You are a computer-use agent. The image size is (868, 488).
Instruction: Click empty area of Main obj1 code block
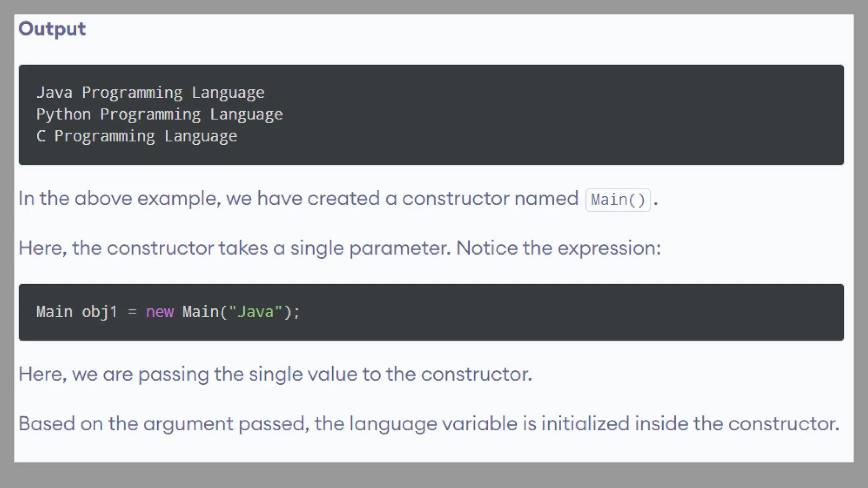(551, 312)
